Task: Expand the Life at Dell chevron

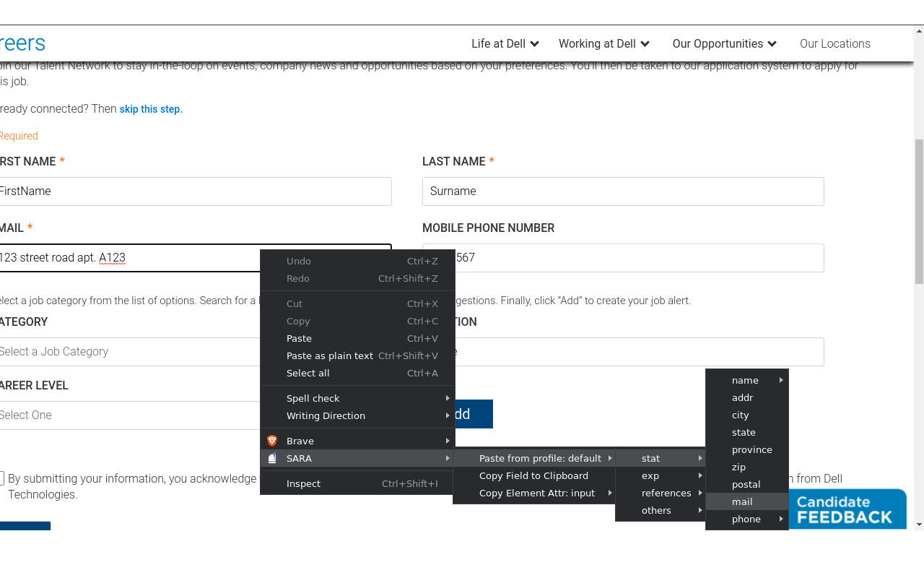Action: click(x=534, y=44)
